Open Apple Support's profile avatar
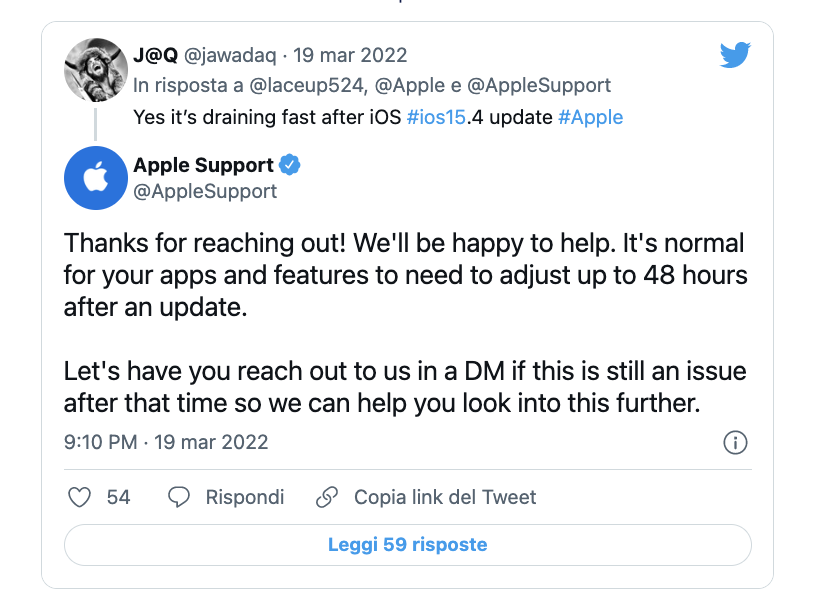830x610 pixels. pos(94,178)
